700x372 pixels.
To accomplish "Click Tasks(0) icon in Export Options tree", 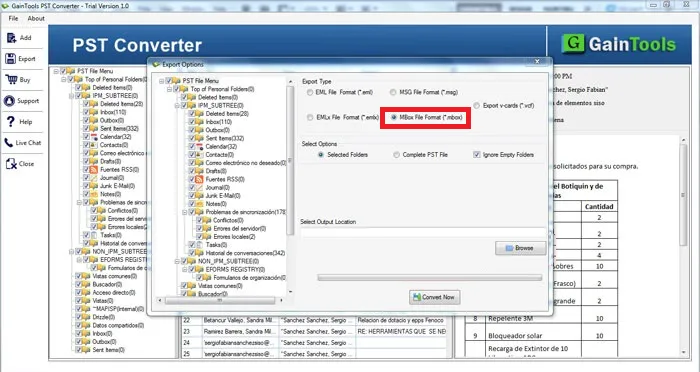I will 200,245.
